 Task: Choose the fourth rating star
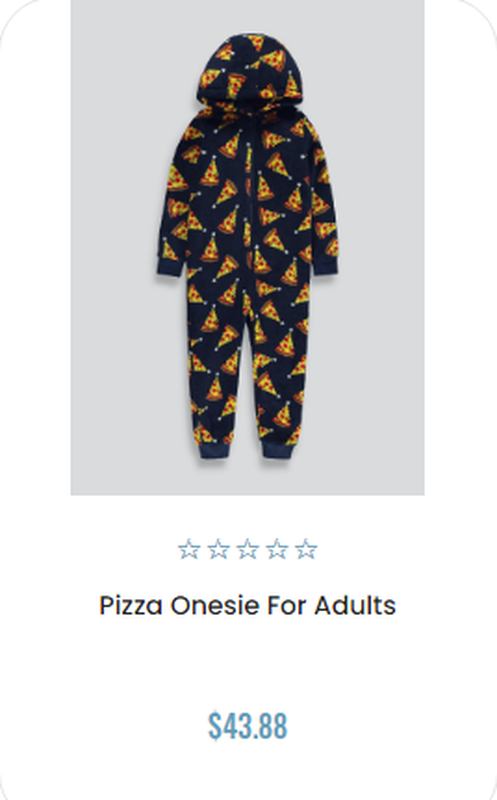[x=277, y=549]
